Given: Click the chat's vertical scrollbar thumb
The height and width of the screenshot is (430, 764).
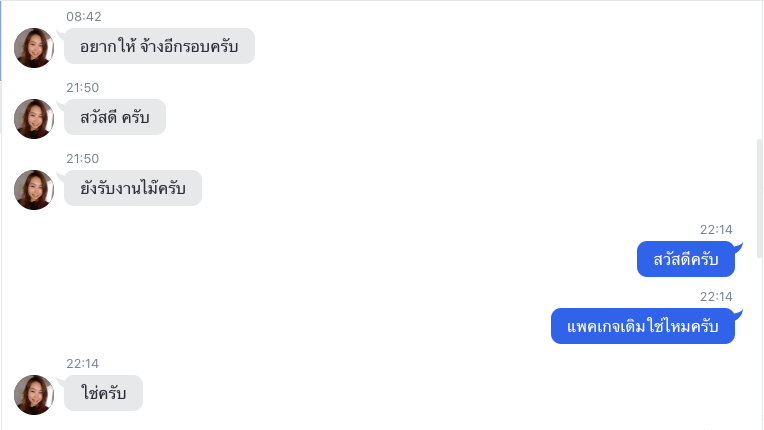Looking at the screenshot, I should coord(760,198).
